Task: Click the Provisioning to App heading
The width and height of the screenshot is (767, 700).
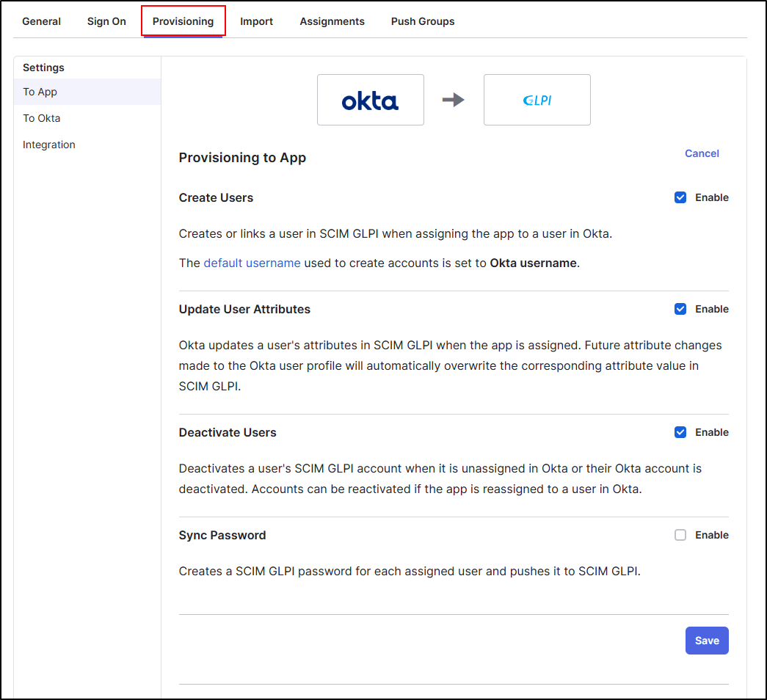Action: tap(242, 158)
